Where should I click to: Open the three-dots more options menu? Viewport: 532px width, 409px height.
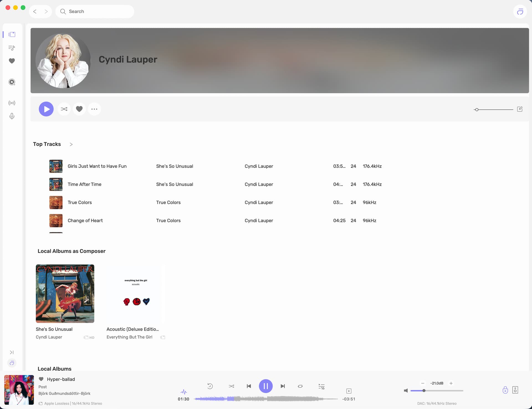pyautogui.click(x=94, y=109)
